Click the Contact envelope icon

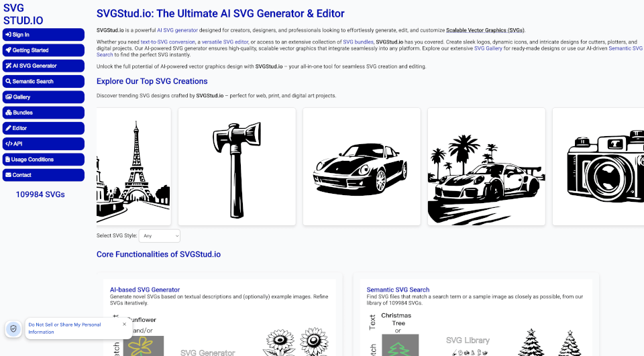pyautogui.click(x=8, y=175)
